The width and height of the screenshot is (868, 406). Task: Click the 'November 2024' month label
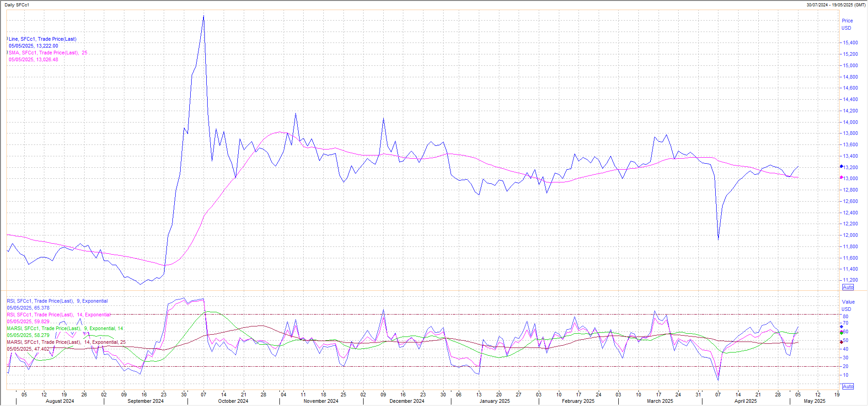321,401
